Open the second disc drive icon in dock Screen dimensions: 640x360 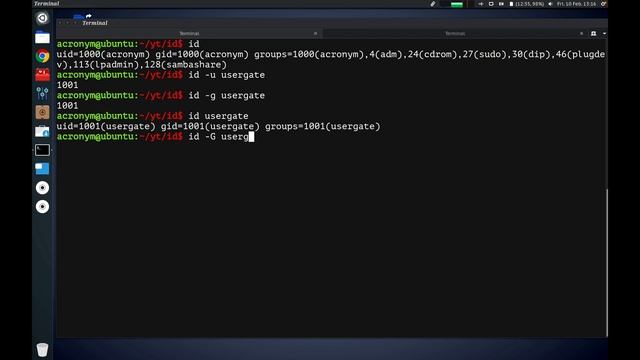[x=42, y=207]
